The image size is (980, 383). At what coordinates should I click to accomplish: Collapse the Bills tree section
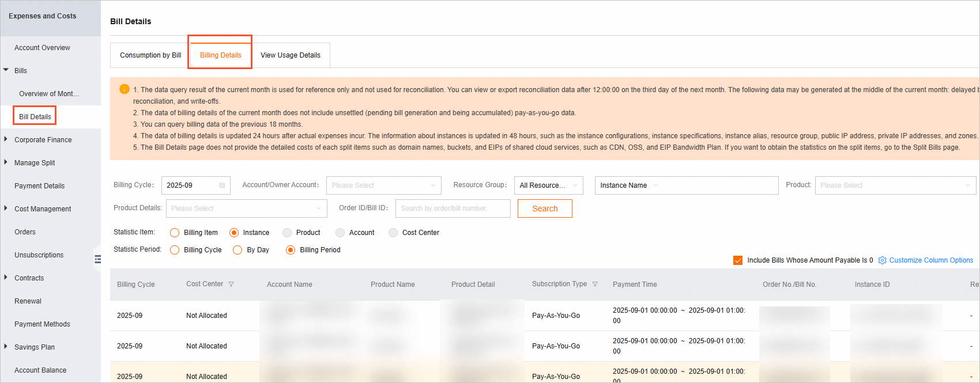click(x=6, y=70)
